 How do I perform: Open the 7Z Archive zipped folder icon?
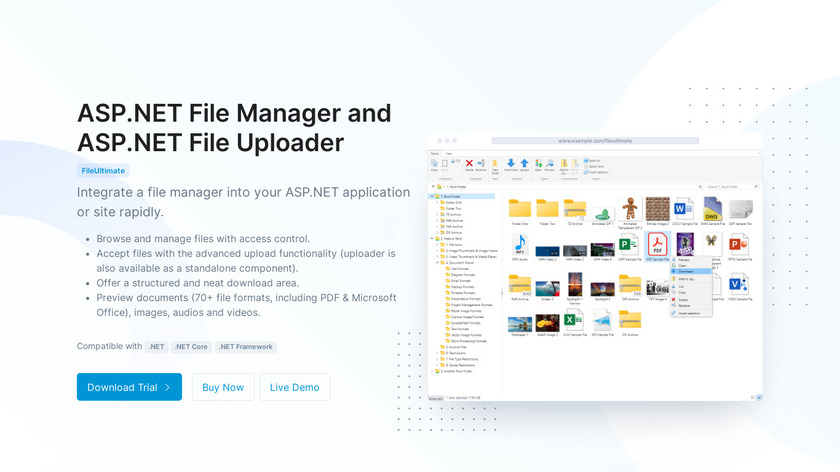pyautogui.click(x=575, y=208)
